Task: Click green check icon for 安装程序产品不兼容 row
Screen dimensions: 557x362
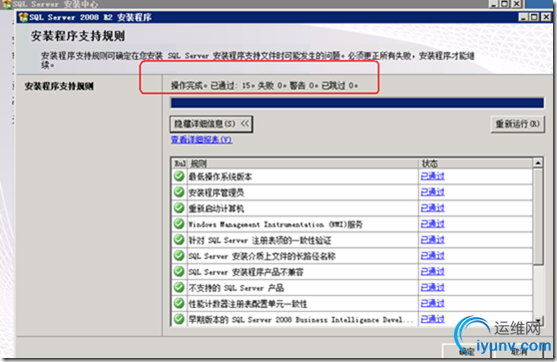Action: 179,272
